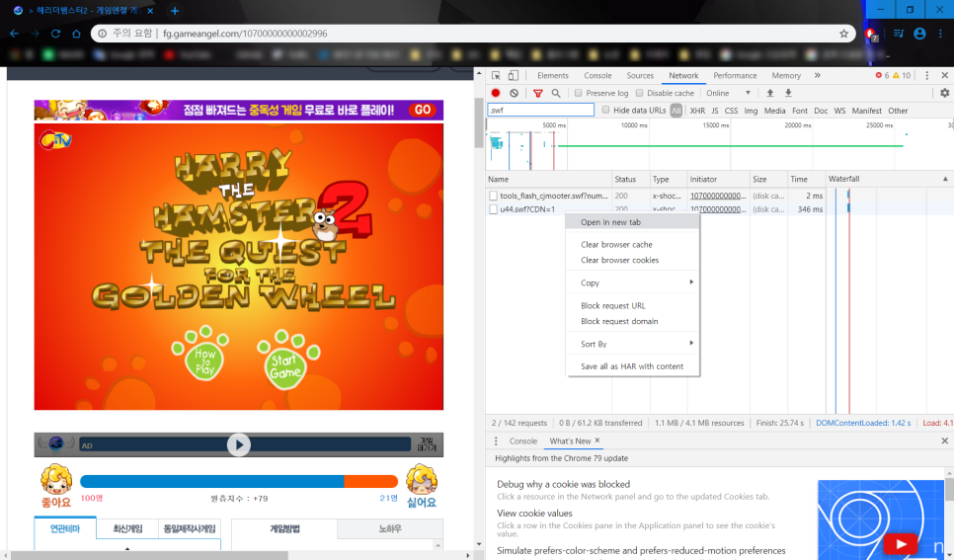Go back in browser history
This screenshot has width=954, height=560.
(15, 34)
